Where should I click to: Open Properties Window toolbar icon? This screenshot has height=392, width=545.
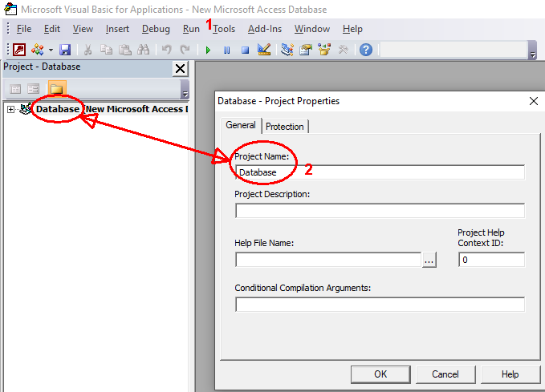click(x=306, y=50)
